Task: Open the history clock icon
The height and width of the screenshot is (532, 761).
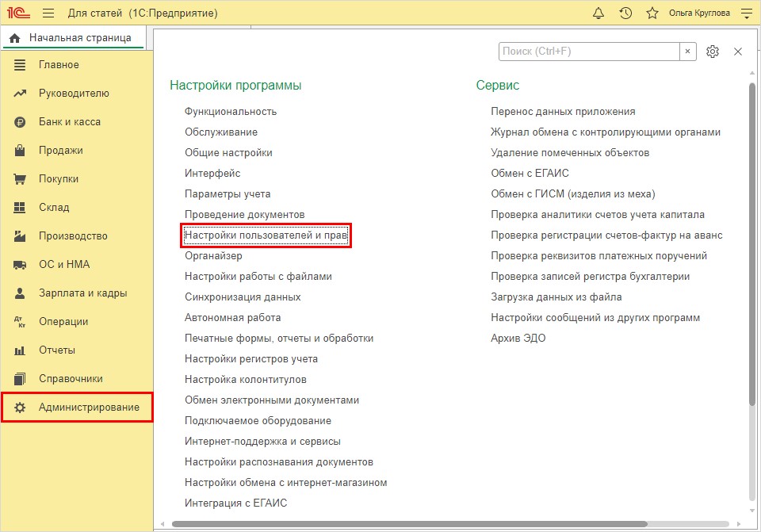Action: tap(625, 13)
